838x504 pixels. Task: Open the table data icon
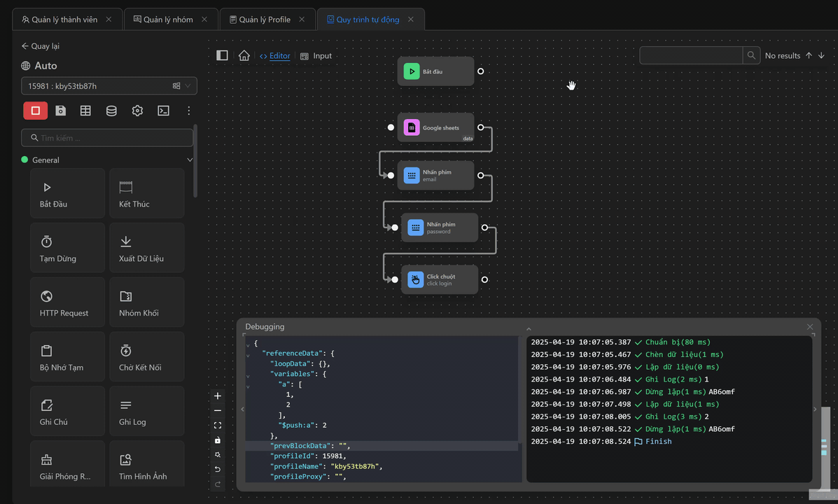(x=85, y=111)
